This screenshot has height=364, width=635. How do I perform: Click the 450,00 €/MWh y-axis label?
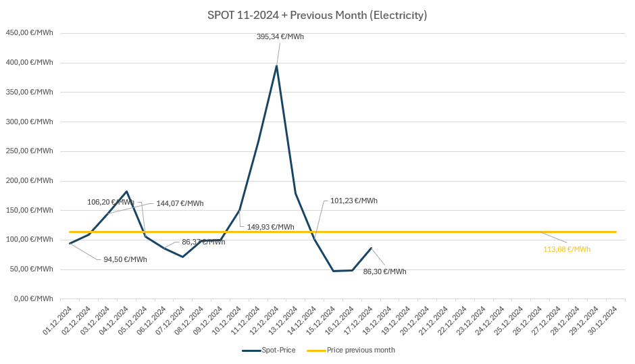tap(29, 32)
